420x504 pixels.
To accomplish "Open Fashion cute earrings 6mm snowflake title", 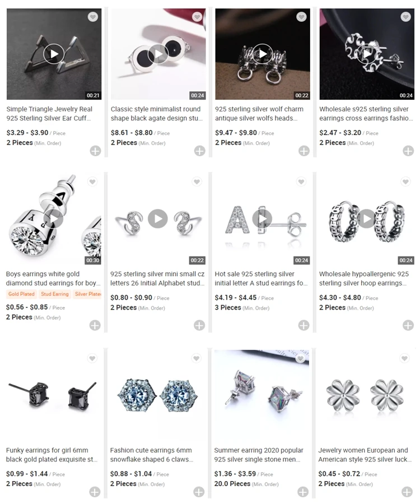I will coord(152,455).
